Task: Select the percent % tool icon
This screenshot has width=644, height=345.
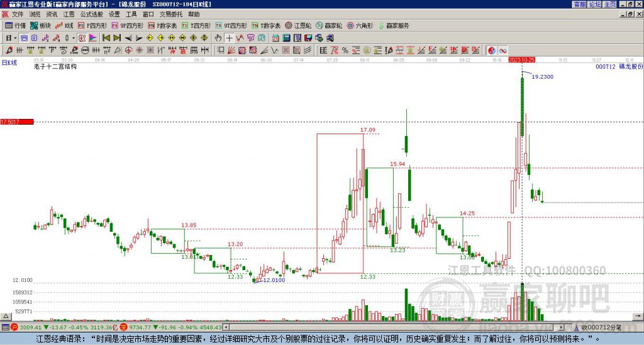Action: [345, 50]
